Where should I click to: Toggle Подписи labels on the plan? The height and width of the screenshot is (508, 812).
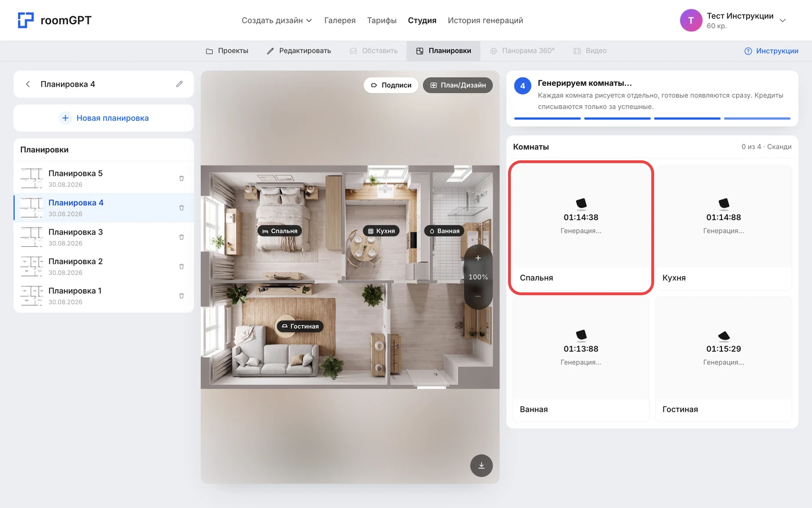(391, 85)
